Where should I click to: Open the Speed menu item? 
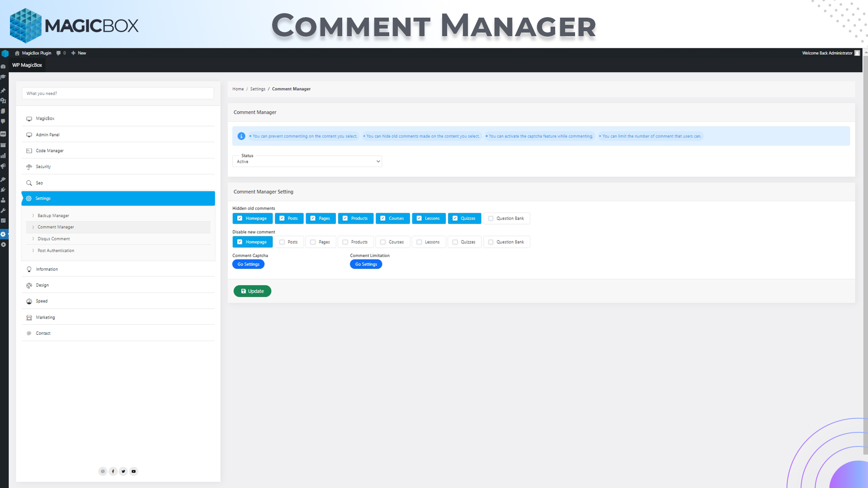point(118,301)
